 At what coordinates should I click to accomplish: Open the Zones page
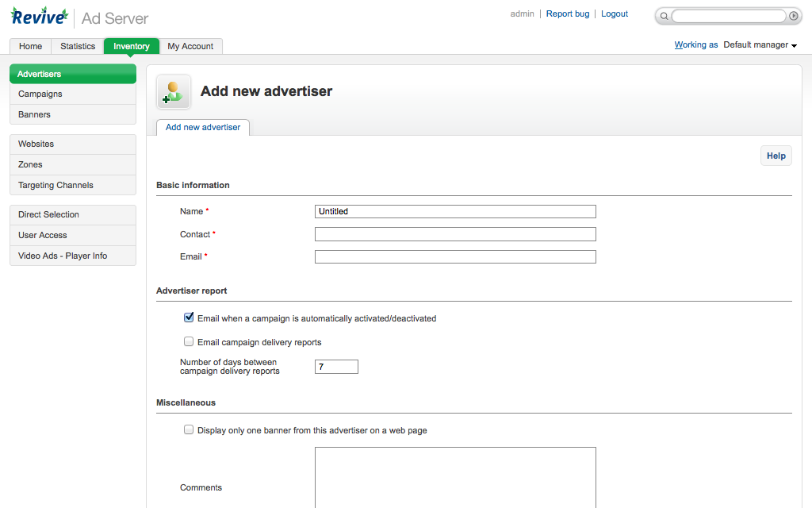click(x=30, y=164)
